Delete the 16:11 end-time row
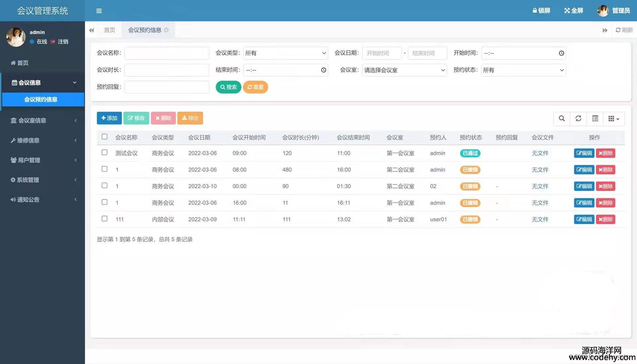Screen dimensions: 637x364 coord(605,203)
